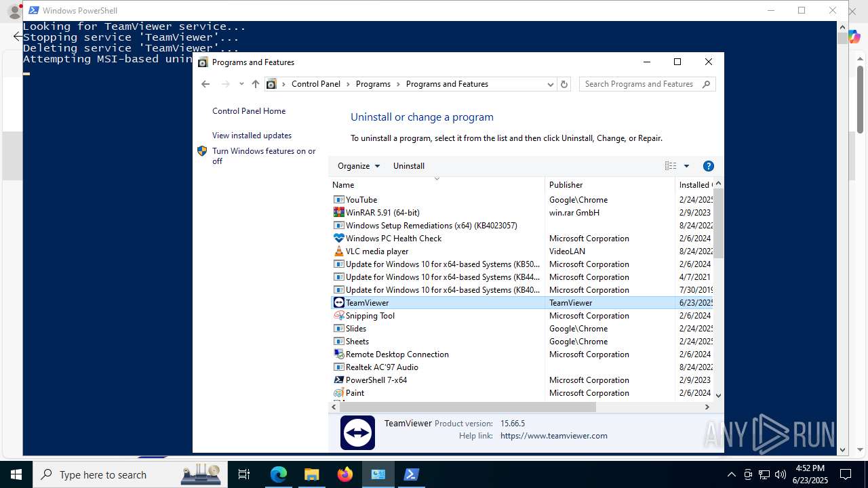Click the https://www.teamviewer.com help link text
Screen dimensions: 868x488
click(554, 436)
